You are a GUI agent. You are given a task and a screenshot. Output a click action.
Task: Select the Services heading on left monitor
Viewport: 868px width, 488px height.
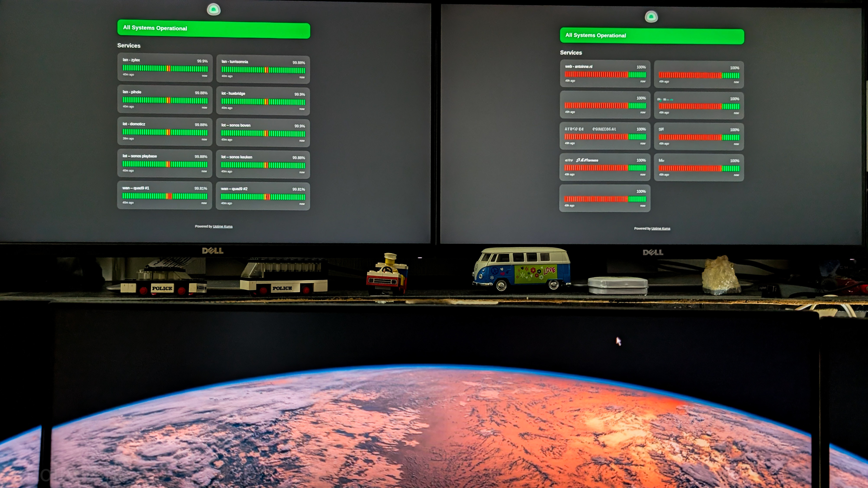click(129, 45)
